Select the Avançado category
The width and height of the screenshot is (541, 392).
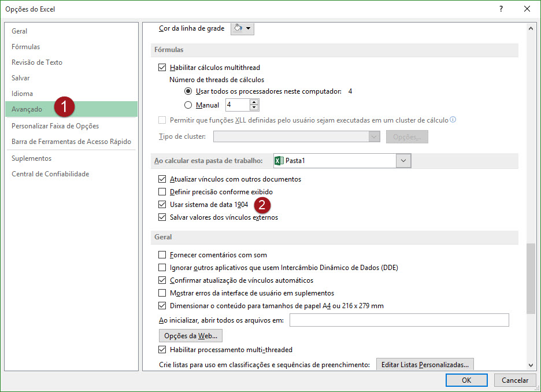click(72, 109)
